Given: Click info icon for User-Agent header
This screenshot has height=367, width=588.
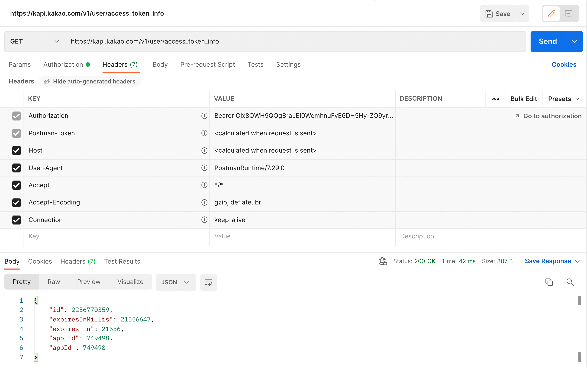Looking at the screenshot, I should (x=204, y=168).
